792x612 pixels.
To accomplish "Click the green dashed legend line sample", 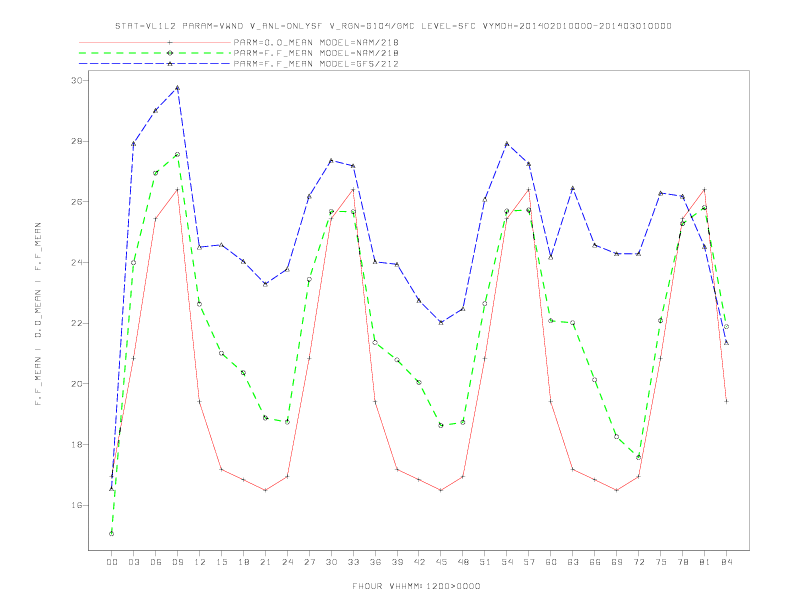I will point(155,53).
